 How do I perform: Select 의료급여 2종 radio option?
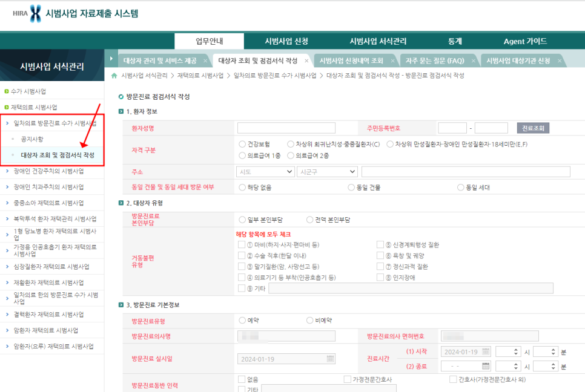291,155
